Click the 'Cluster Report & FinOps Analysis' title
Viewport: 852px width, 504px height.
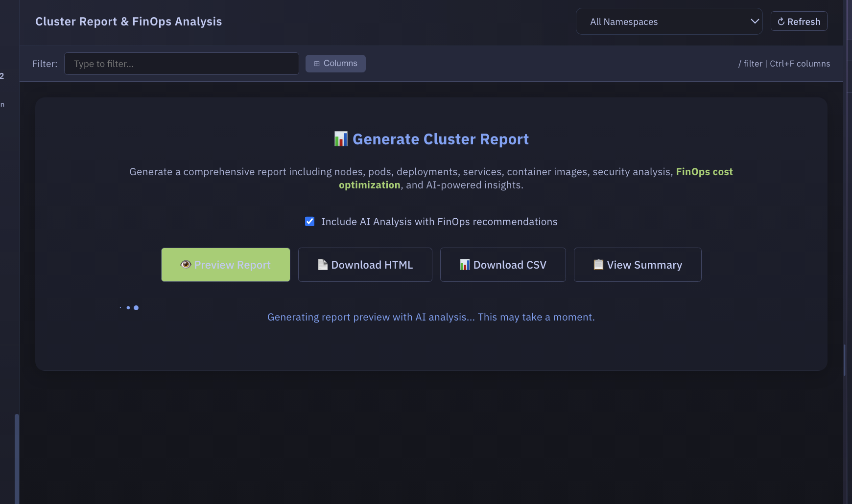[128, 22]
